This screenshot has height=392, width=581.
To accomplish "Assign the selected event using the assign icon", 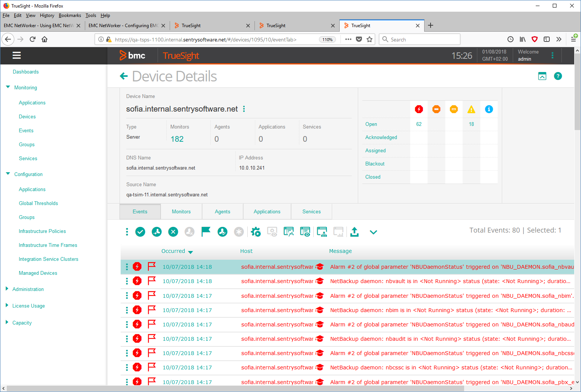I will pos(156,232).
